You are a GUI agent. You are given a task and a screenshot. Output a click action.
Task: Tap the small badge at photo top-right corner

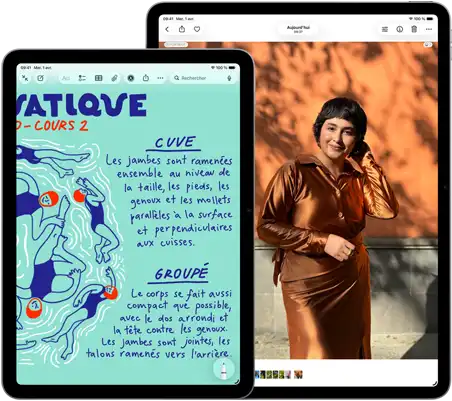tap(428, 44)
